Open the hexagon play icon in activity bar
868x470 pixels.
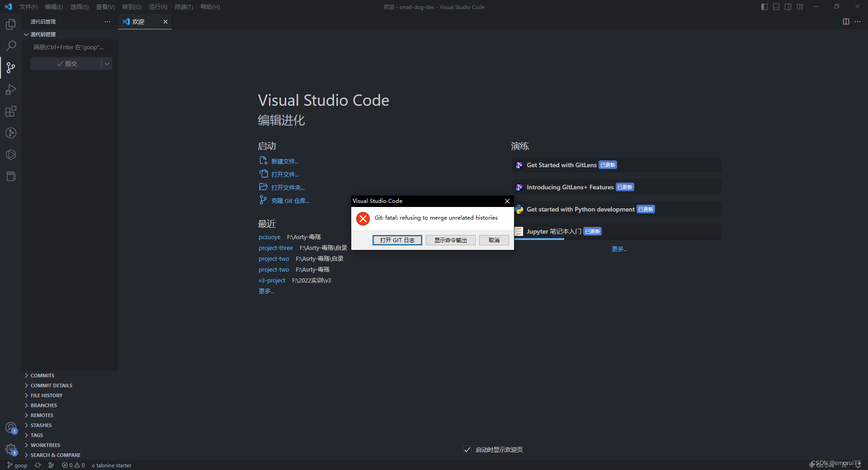click(11, 155)
